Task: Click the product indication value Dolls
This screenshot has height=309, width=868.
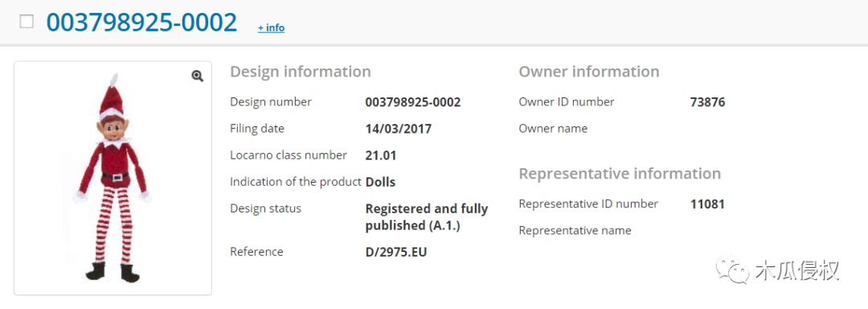Action: [x=380, y=182]
